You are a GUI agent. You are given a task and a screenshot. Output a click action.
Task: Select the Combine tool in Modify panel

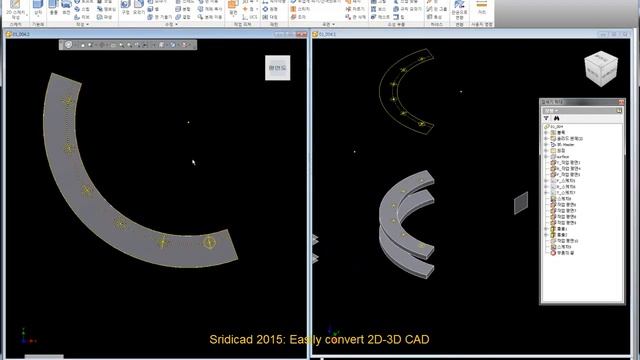[x=183, y=17]
